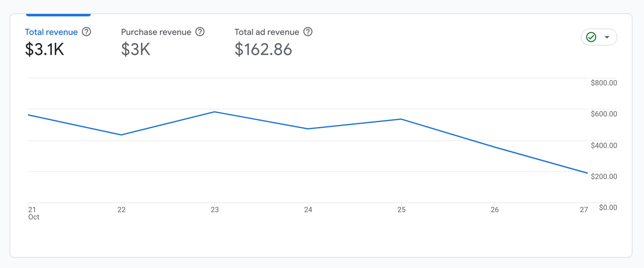Expand the dropdown arrow beside the green checkmark

tap(607, 37)
